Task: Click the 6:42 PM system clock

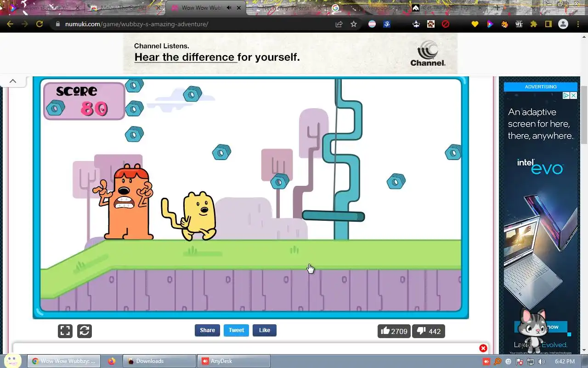Action: click(x=565, y=362)
